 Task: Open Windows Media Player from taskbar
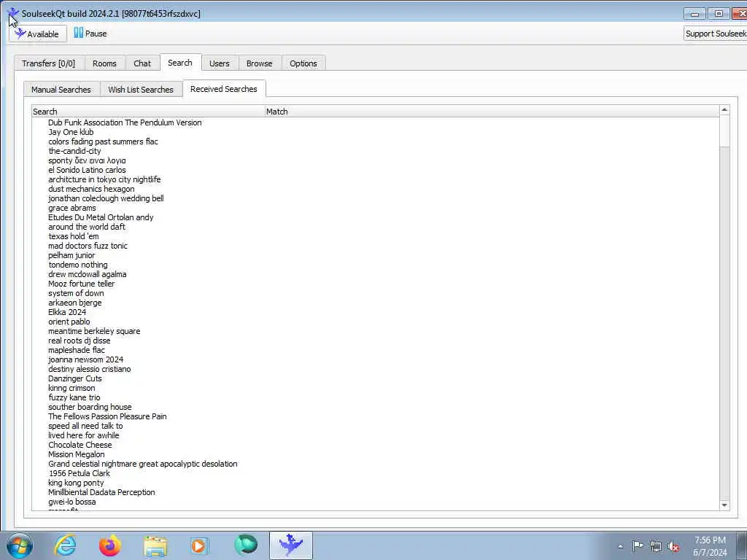coord(198,545)
